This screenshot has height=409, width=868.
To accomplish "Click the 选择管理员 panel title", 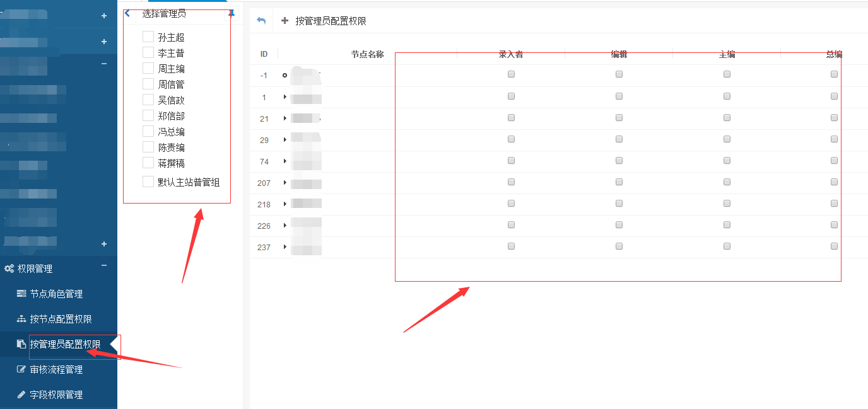I will pyautogui.click(x=164, y=13).
